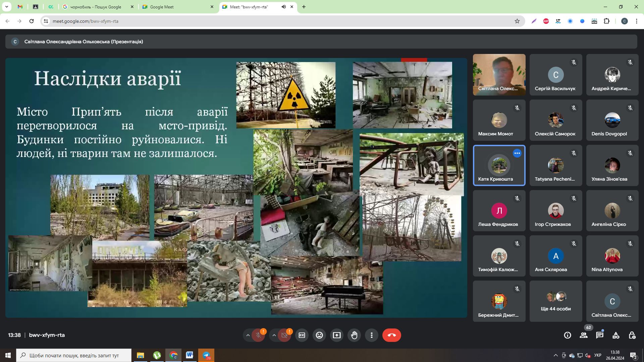The image size is (644, 362).
Task: Click the Present now screen-share icon
Action: click(337, 335)
